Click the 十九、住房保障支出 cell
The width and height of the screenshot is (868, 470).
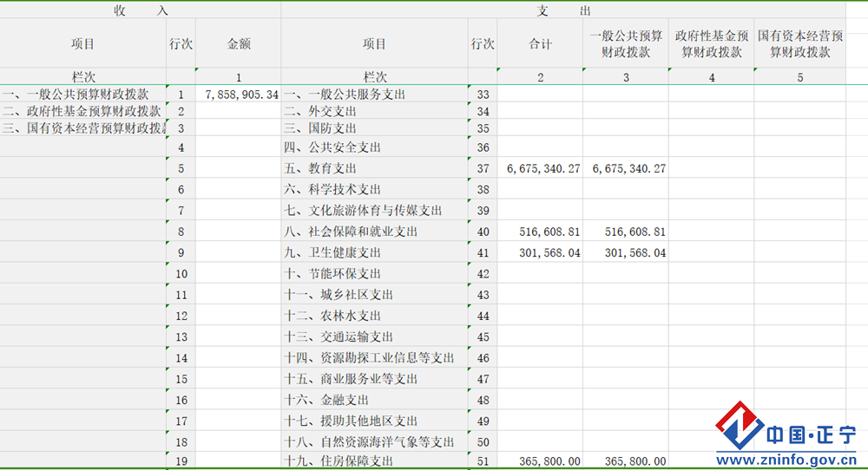pyautogui.click(x=374, y=460)
